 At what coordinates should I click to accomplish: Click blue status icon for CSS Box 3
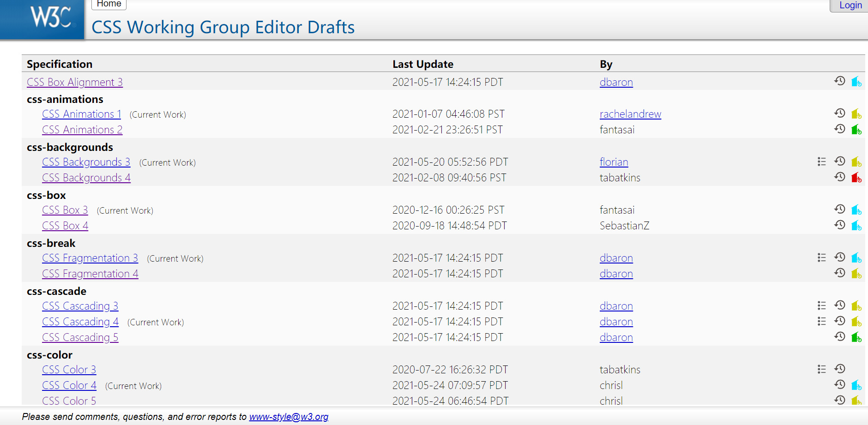856,210
